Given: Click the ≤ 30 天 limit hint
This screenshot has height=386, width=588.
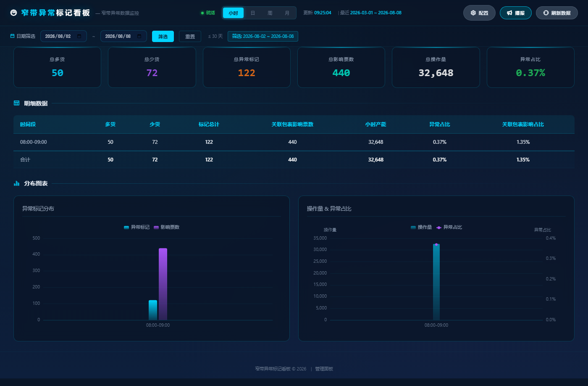Looking at the screenshot, I should point(215,37).
